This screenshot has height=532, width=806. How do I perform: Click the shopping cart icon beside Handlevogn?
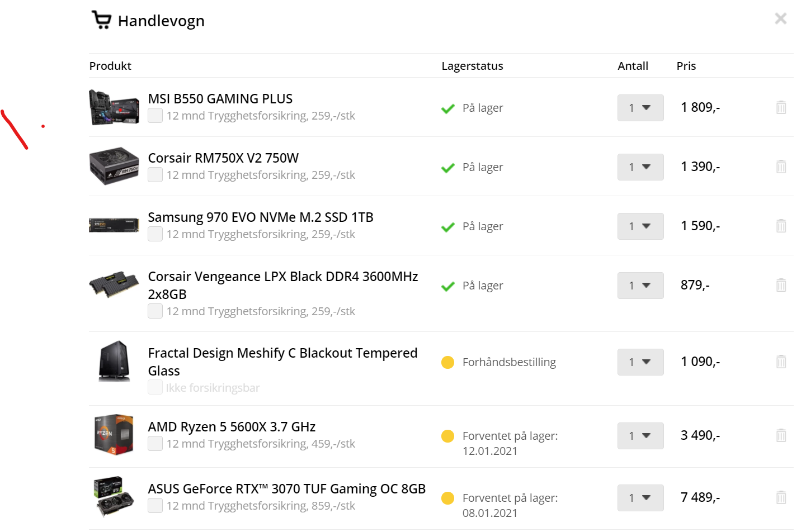[x=101, y=20]
